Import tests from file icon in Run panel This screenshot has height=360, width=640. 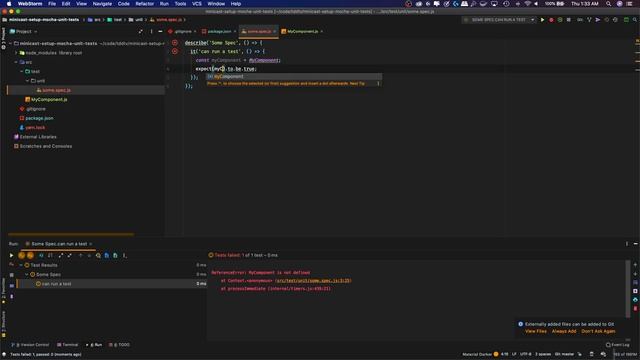(107, 256)
